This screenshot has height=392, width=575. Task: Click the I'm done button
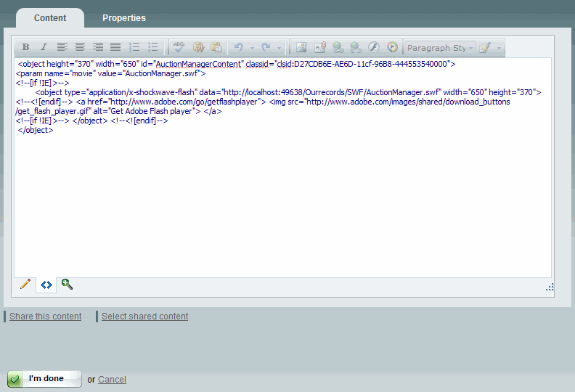click(x=44, y=379)
